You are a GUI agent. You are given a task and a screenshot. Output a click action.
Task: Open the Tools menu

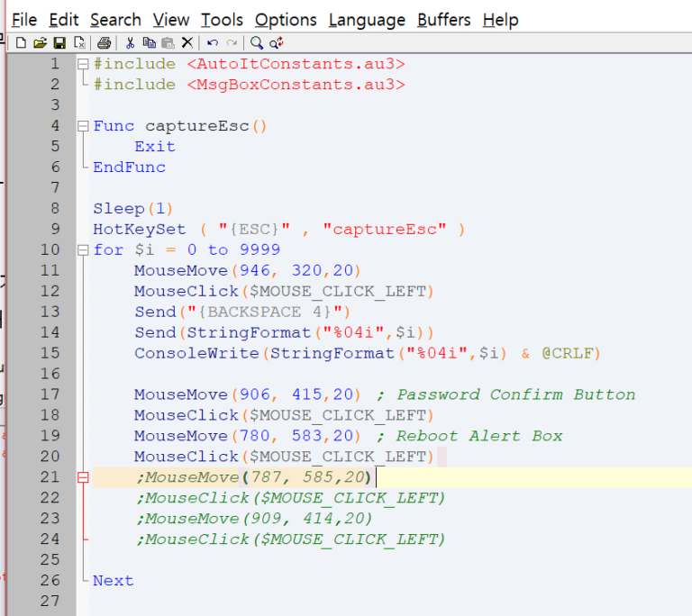point(222,20)
